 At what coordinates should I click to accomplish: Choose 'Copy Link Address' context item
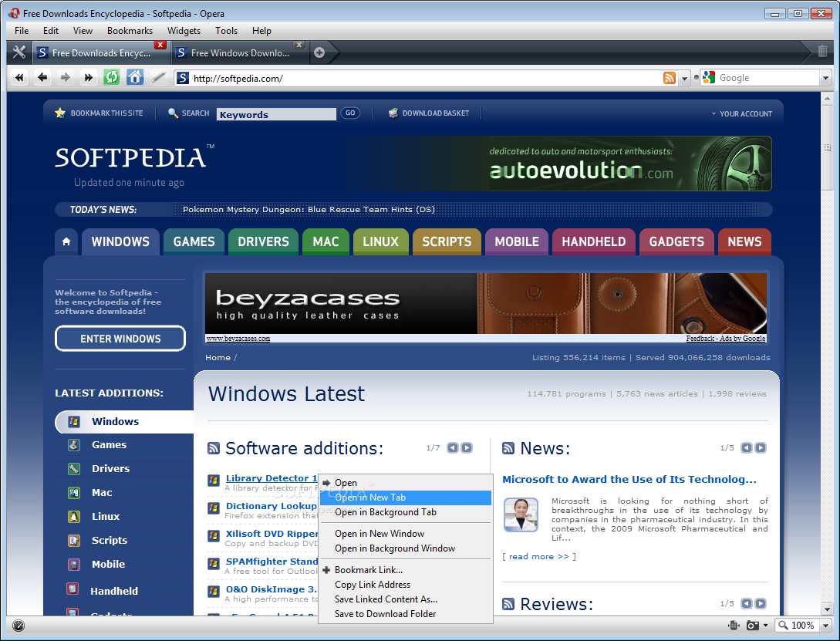[x=406, y=585]
